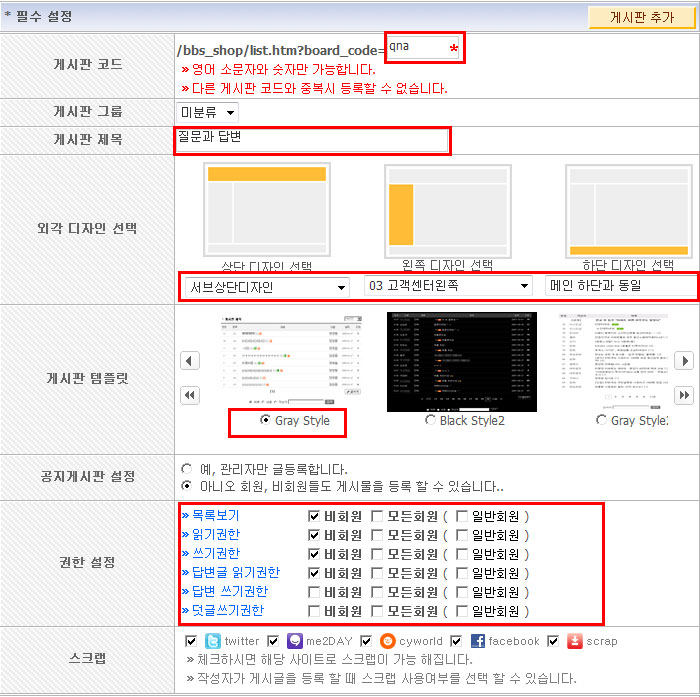
Task: Click the 스크랩 row label
Action: pyautogui.click(x=88, y=658)
